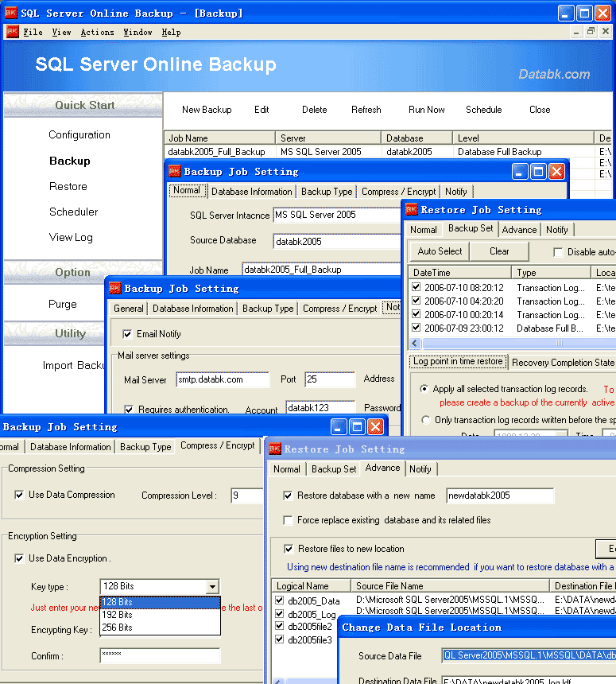Open the Window menu

[x=138, y=32]
